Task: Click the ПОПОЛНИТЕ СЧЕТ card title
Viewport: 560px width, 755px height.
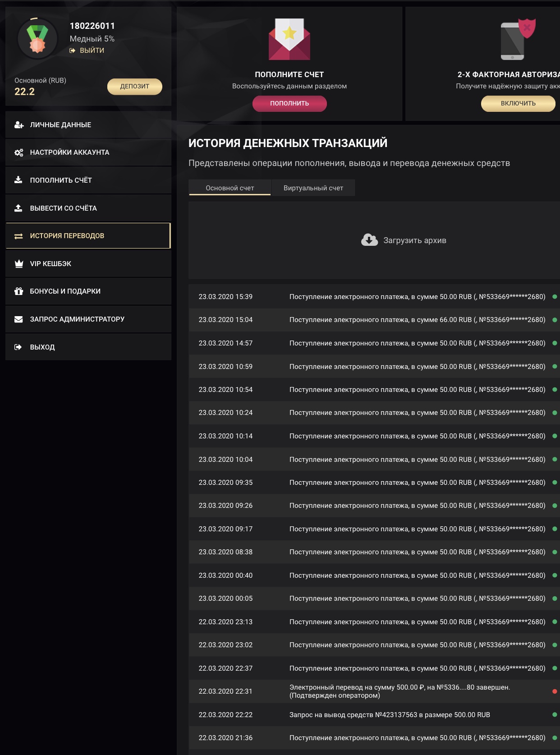Action: 289,74
